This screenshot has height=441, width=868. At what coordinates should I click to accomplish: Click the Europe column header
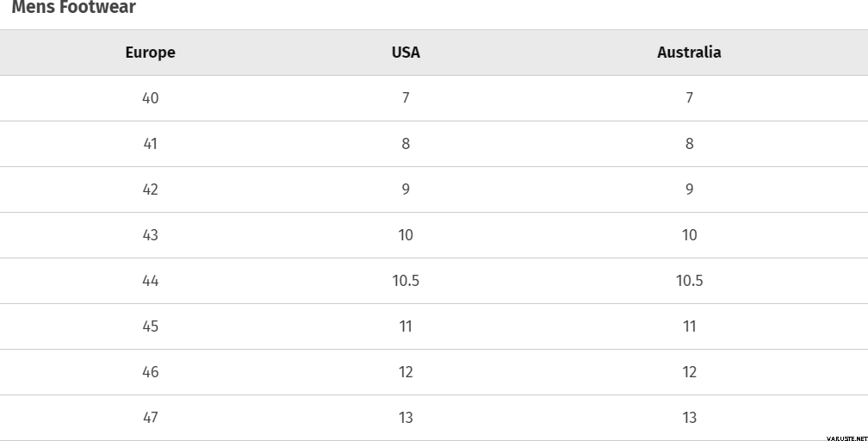click(150, 53)
